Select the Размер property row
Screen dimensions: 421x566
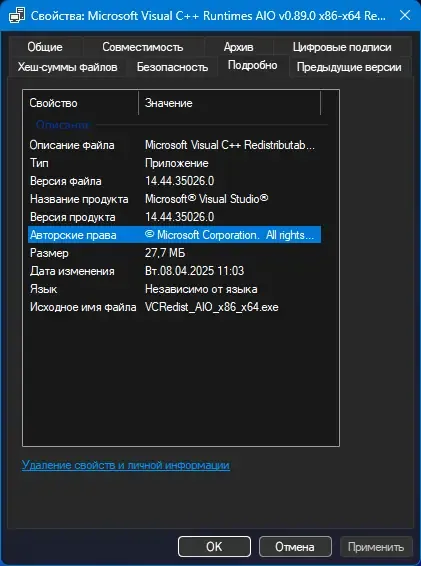point(174,253)
